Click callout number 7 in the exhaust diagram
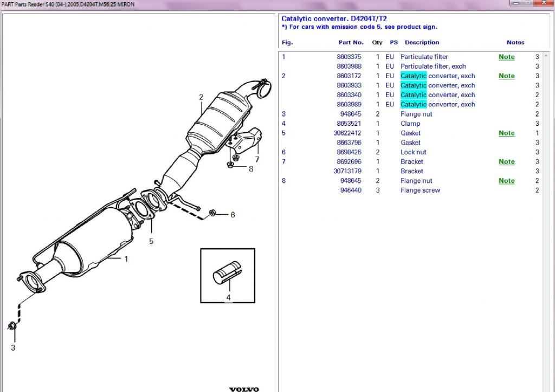 [x=257, y=159]
